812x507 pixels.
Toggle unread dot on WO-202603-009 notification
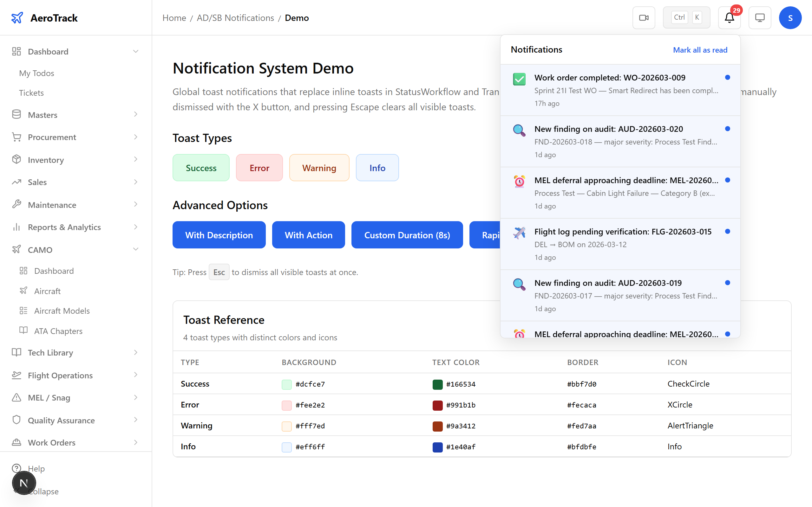(727, 77)
